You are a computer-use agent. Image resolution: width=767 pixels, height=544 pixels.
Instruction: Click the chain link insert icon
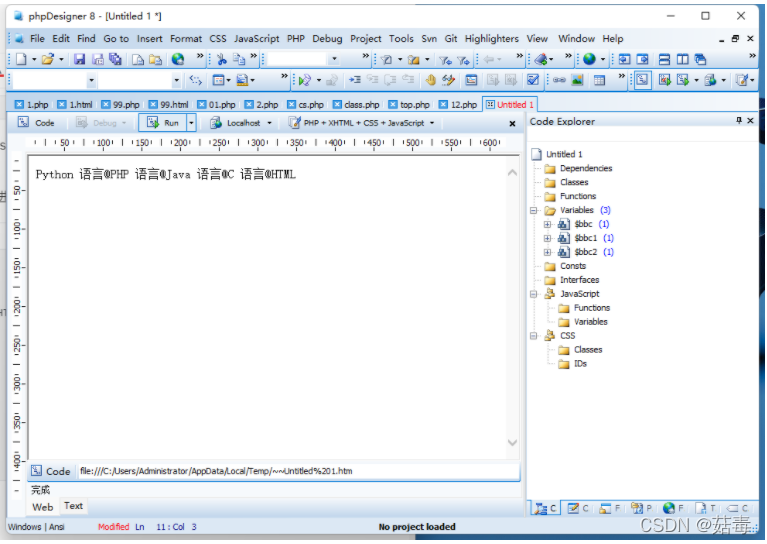coord(559,80)
